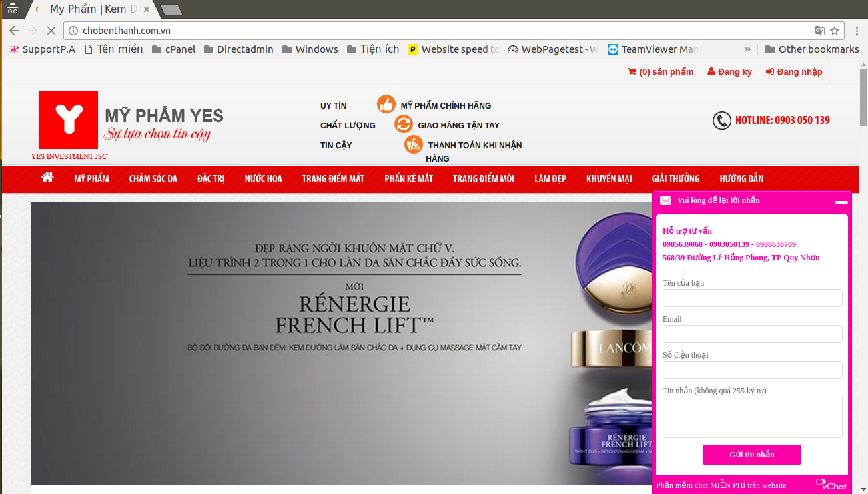
Task: Open the Directadmin bookmarks folder
Action: 238,49
